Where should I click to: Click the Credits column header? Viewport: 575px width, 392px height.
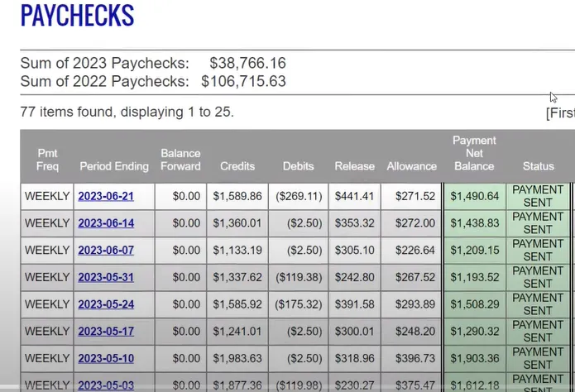pos(237,166)
